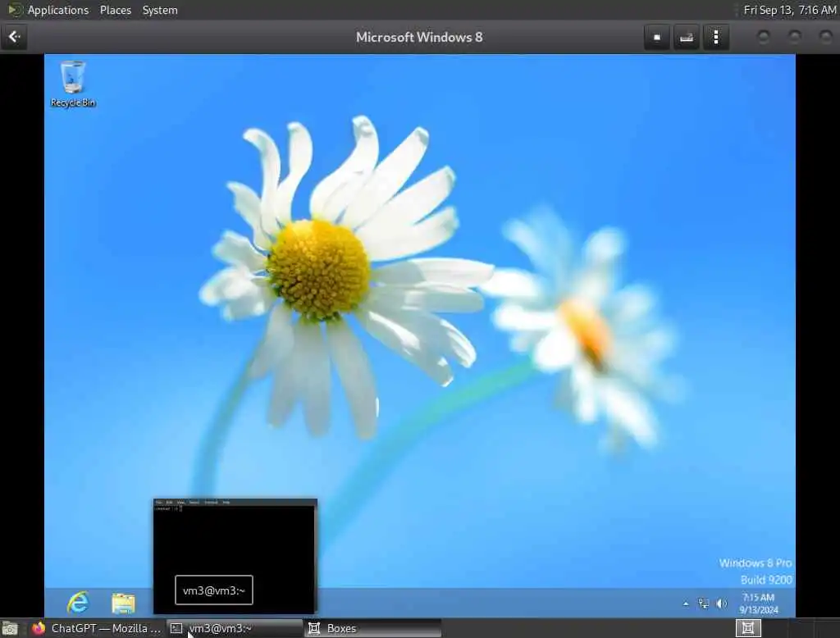840x638 pixels.
Task: Click the last Boxes window control circle
Action: (825, 37)
